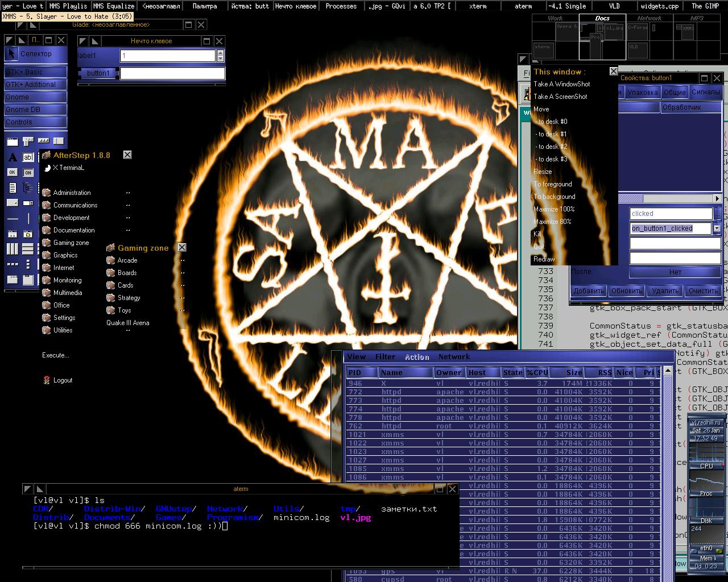
Task: Pick the vertical separator widget icon
Action: [28, 218]
